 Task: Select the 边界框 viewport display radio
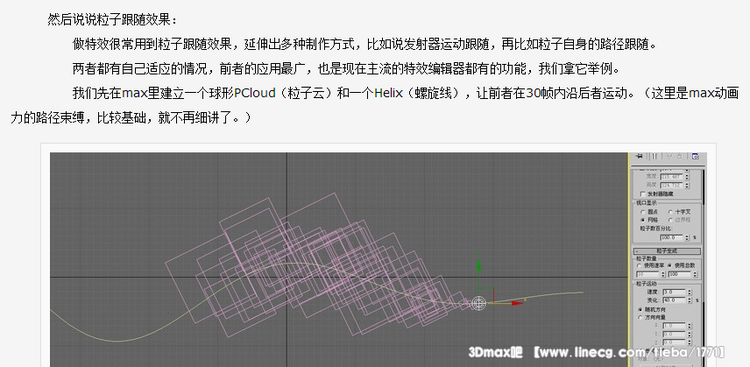coord(671,220)
